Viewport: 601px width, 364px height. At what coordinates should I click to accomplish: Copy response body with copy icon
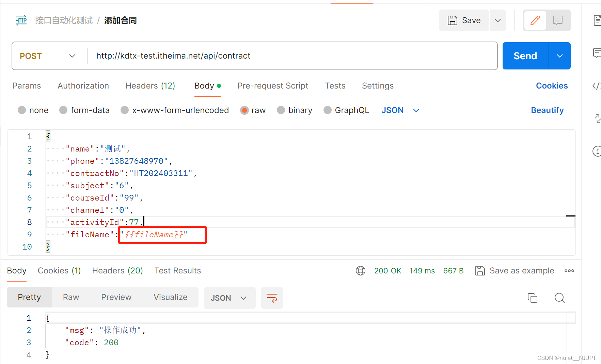pyautogui.click(x=532, y=298)
